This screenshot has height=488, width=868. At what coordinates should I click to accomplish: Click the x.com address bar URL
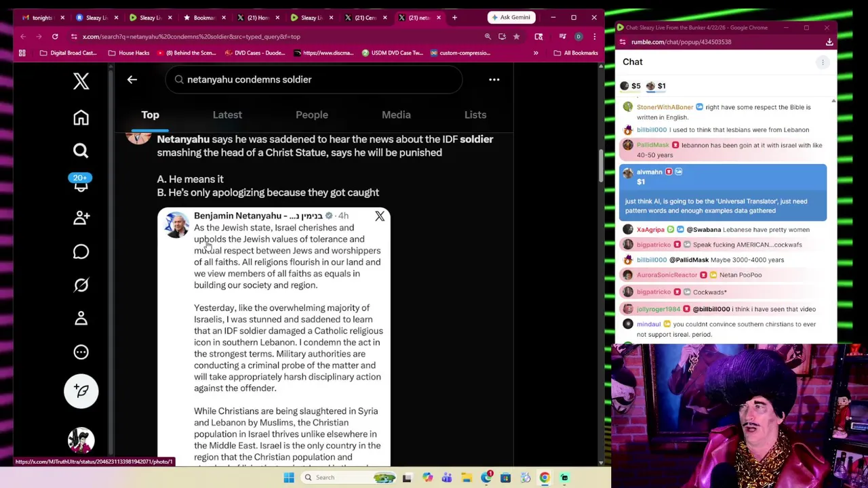click(191, 37)
